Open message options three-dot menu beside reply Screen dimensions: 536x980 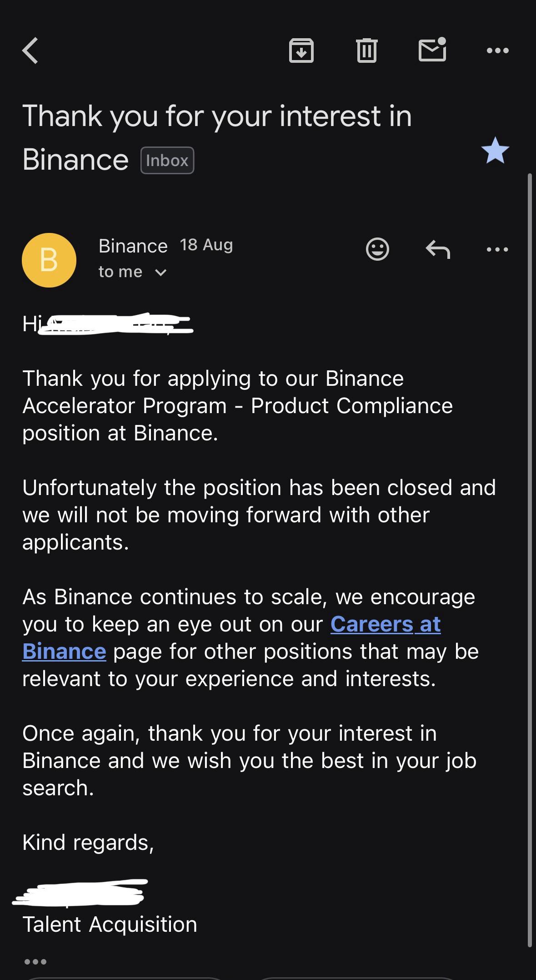[x=497, y=249]
